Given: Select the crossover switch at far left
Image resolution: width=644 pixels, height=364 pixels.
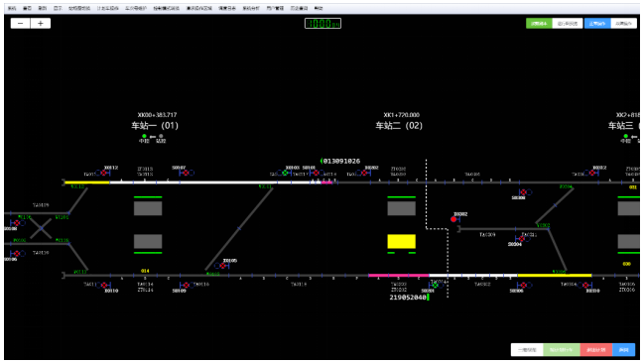Looking at the screenshot, I should point(41,228).
